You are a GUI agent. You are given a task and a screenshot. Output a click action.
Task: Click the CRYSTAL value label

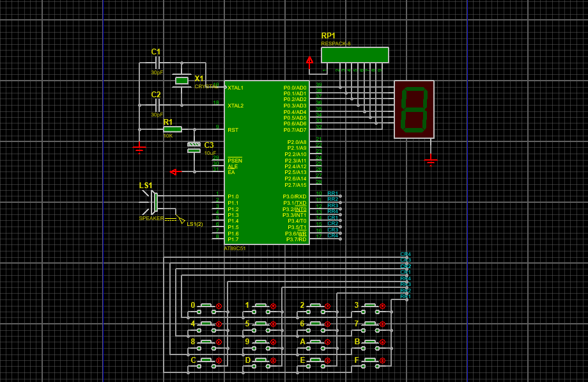(x=206, y=86)
